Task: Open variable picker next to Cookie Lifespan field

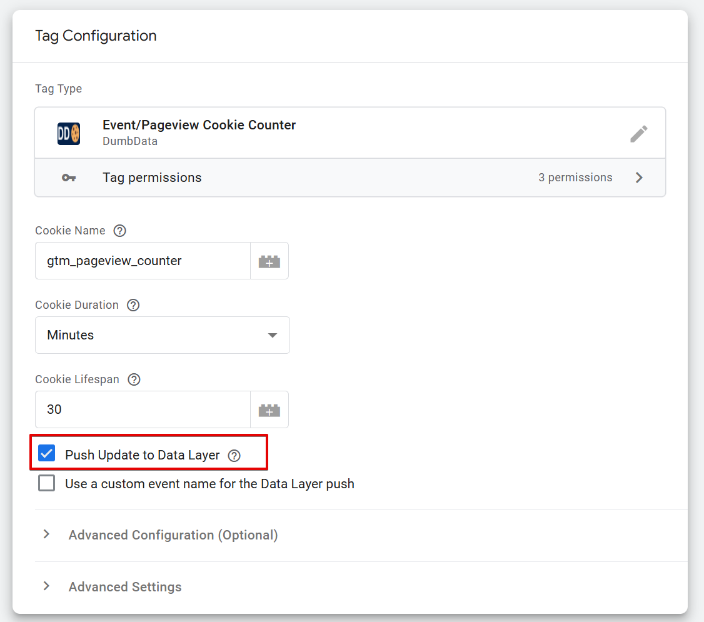Action: point(269,410)
